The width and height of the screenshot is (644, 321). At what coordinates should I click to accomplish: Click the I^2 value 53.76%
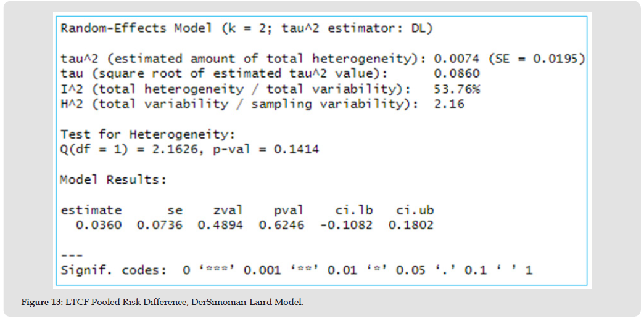[x=457, y=89]
